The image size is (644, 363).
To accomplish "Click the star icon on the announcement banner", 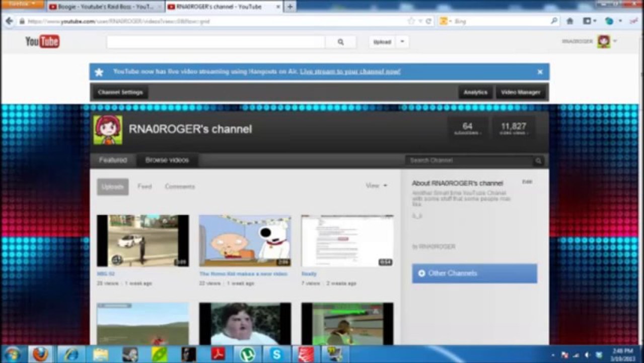I will pyautogui.click(x=99, y=72).
